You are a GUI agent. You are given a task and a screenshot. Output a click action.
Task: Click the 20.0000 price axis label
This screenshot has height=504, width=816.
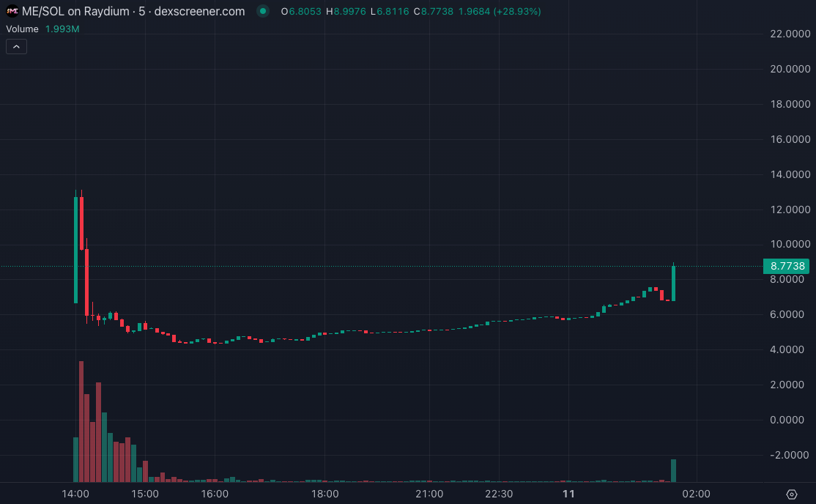click(x=790, y=69)
